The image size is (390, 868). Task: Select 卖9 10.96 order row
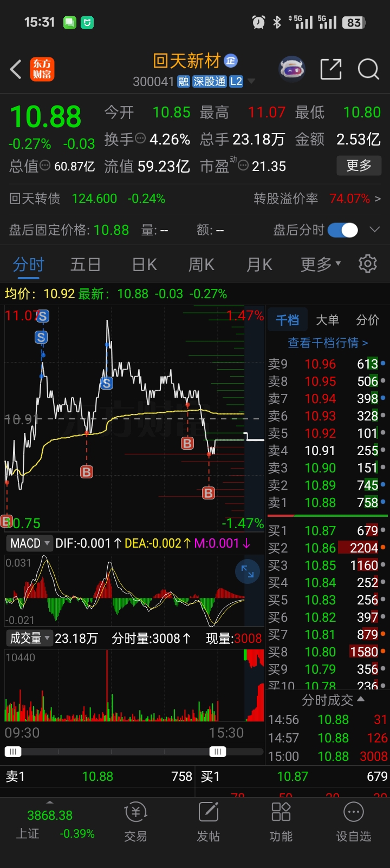pos(327,364)
